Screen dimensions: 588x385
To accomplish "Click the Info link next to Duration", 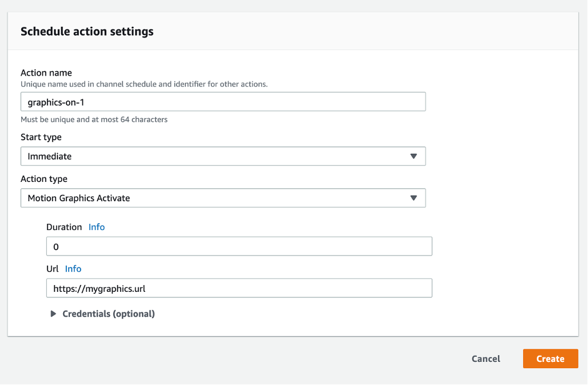I will pyautogui.click(x=96, y=227).
